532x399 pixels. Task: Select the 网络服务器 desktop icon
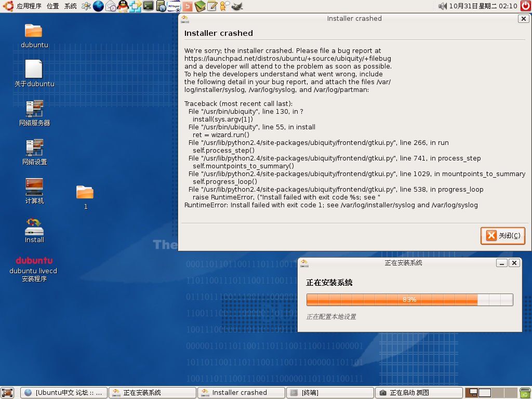point(34,113)
